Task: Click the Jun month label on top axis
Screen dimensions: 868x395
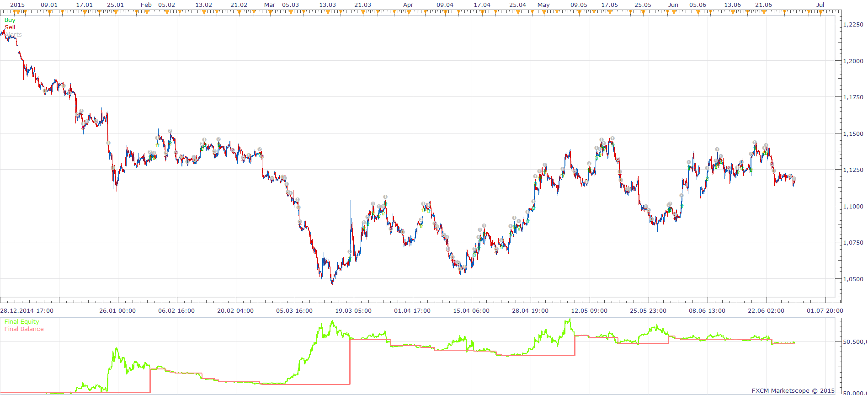Action: click(x=673, y=5)
